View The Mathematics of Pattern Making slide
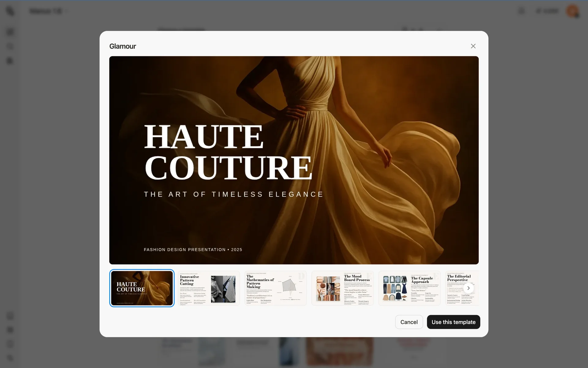This screenshot has height=368, width=588. coord(275,288)
